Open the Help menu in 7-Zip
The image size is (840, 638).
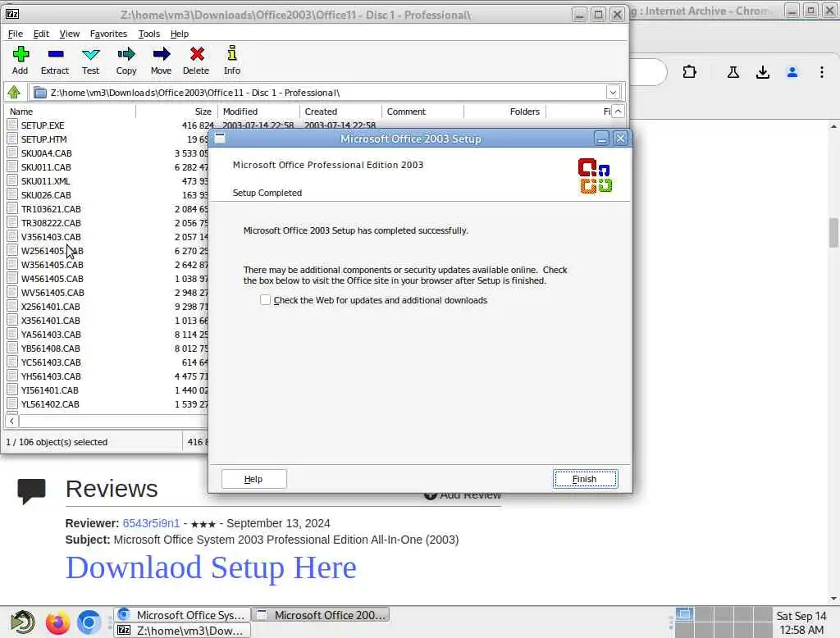click(180, 34)
